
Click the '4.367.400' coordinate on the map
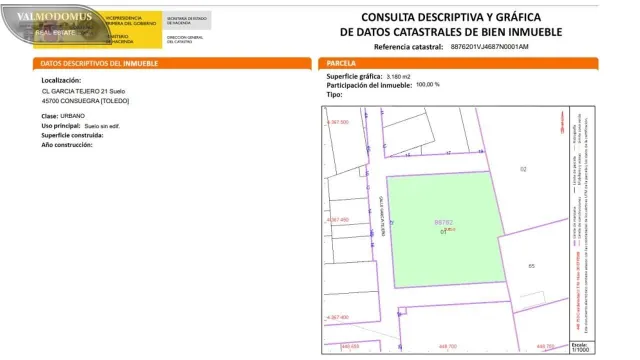click(338, 318)
